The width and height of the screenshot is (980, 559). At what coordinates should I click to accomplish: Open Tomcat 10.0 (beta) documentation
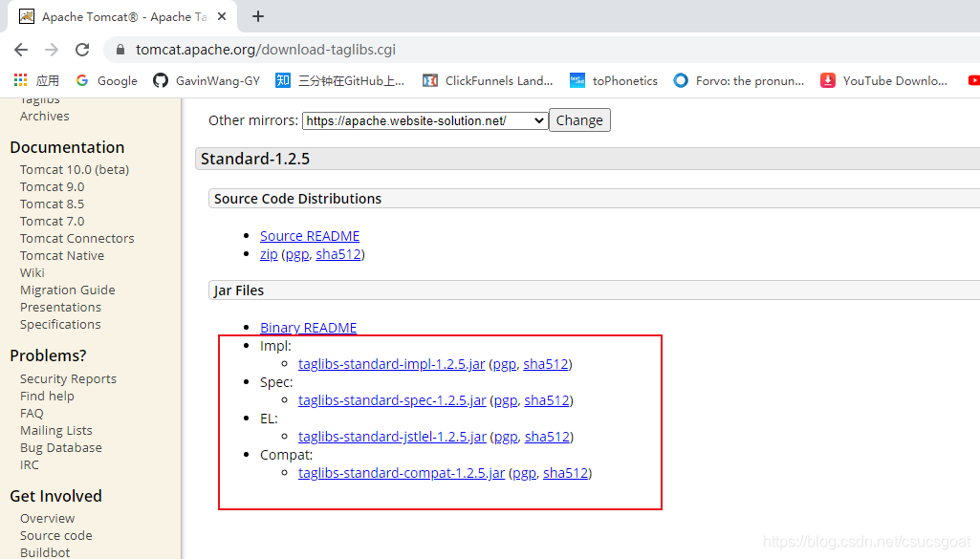(75, 170)
